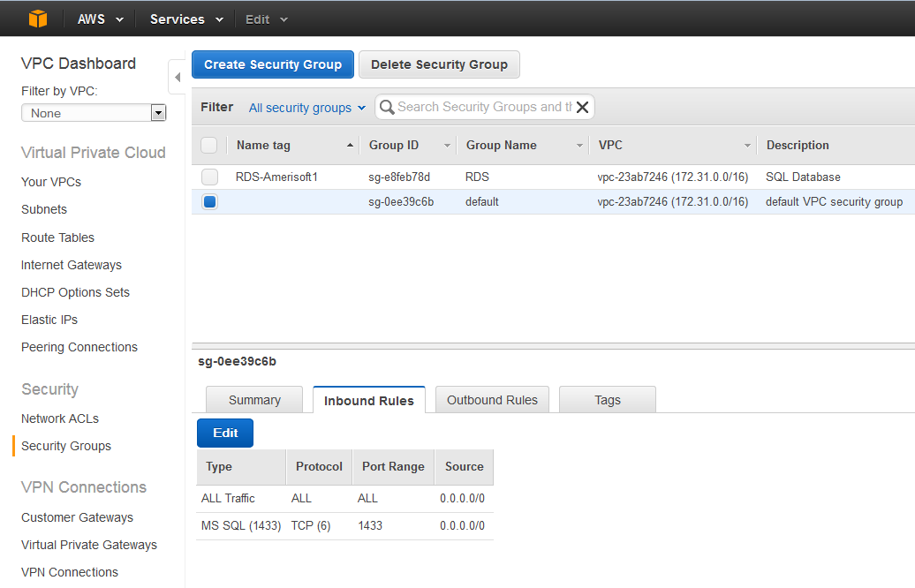Open the All security groups filter dropdown
The width and height of the screenshot is (915, 588).
[x=307, y=108]
